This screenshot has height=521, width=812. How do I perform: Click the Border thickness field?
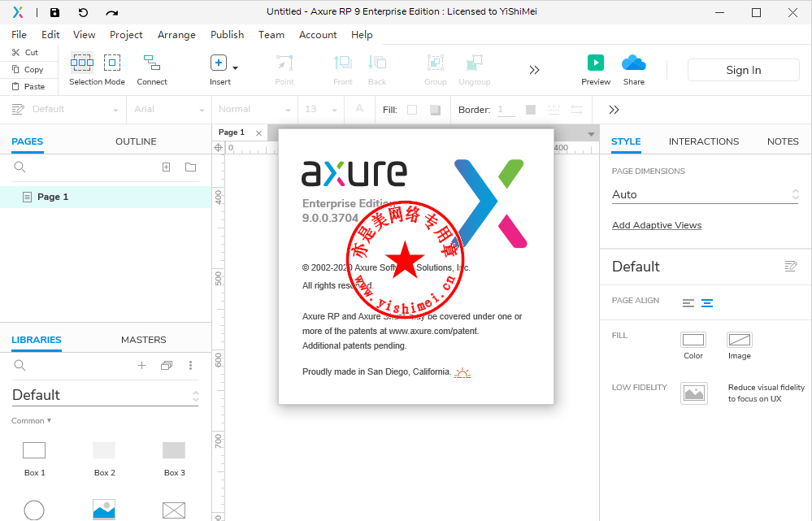tap(506, 109)
